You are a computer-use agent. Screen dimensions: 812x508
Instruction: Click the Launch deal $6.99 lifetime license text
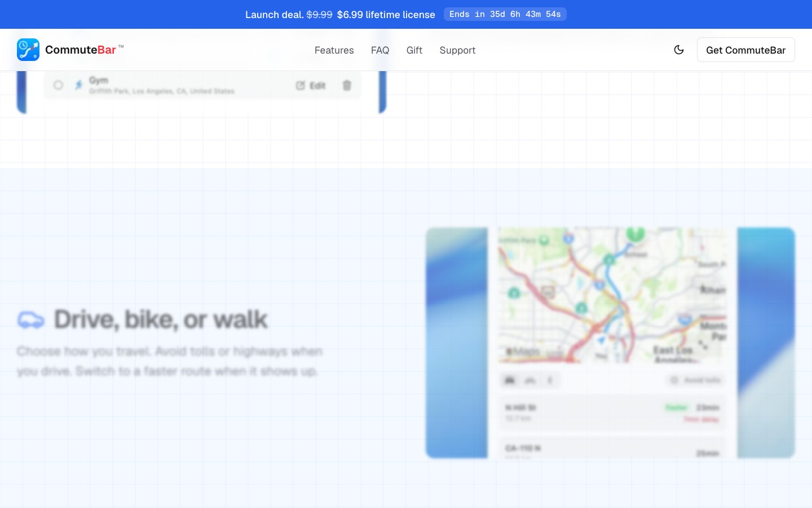pyautogui.click(x=340, y=14)
